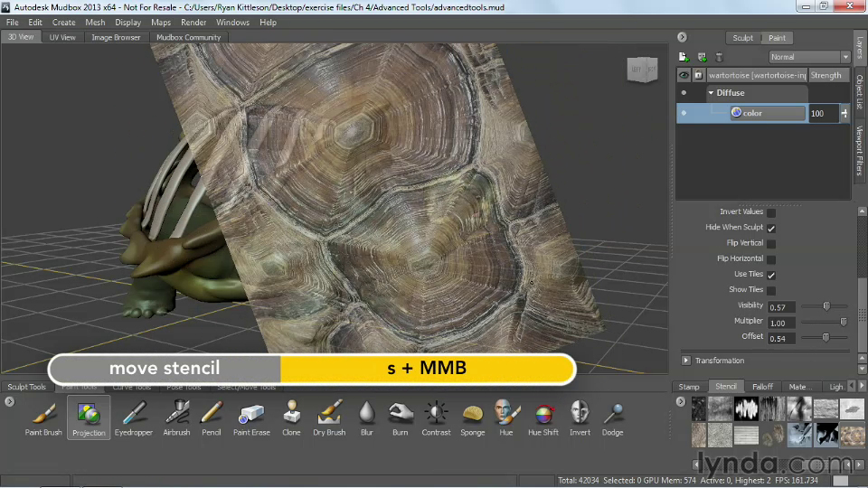Select the Hue Shift tool

tap(542, 416)
